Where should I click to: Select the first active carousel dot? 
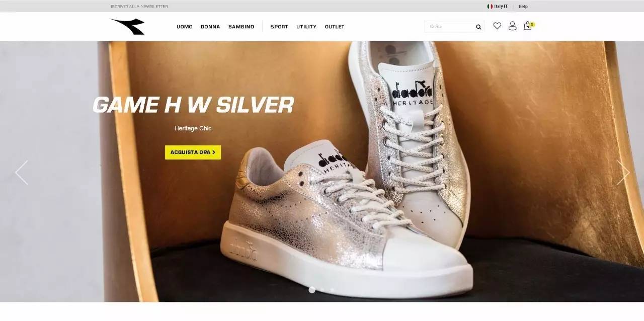click(312, 290)
